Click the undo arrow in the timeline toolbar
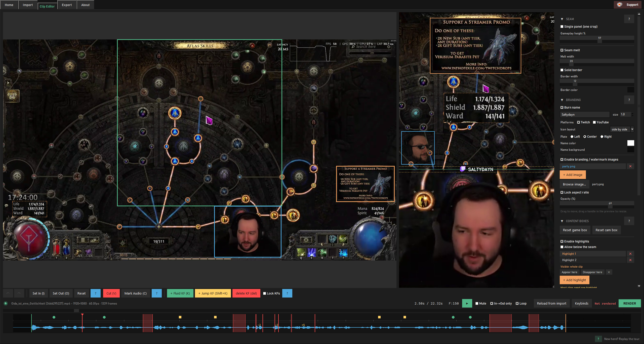 (x=8, y=293)
